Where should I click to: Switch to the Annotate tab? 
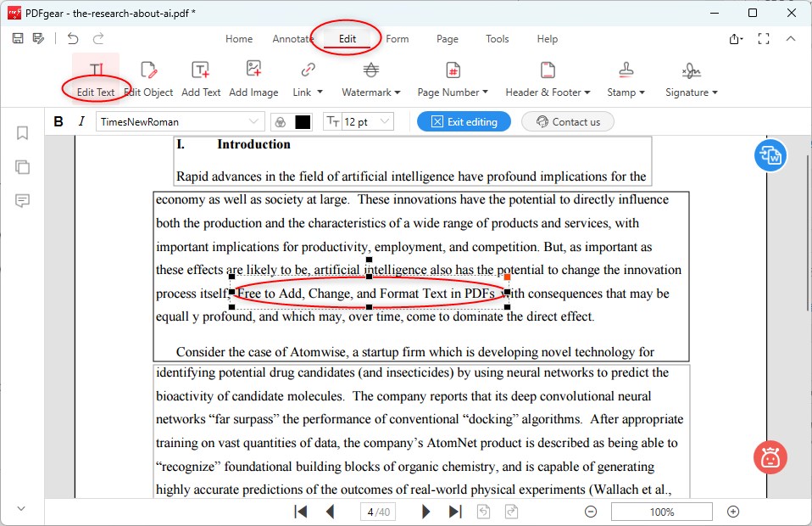click(x=293, y=39)
